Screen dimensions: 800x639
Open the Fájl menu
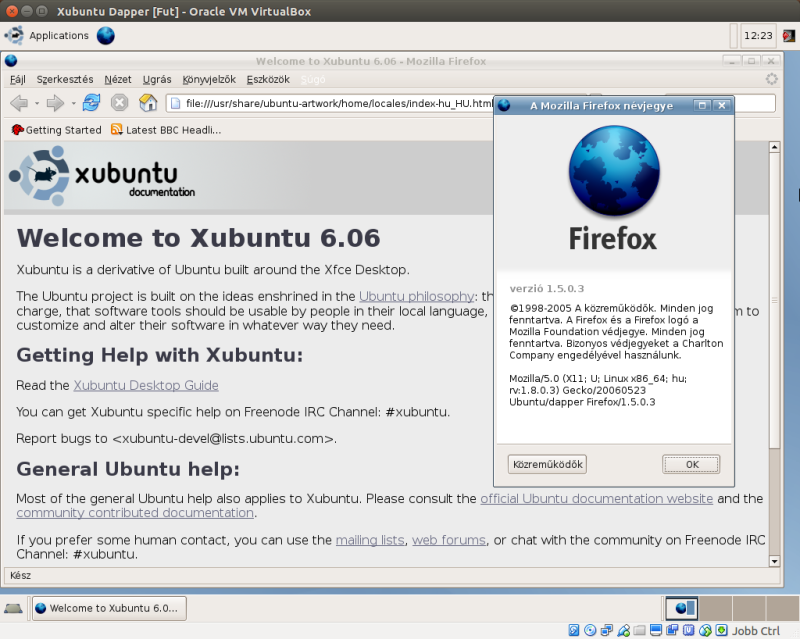[x=17, y=80]
